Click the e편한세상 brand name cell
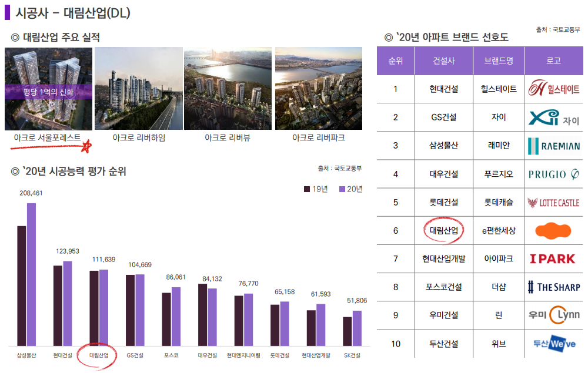588x373 pixels. click(499, 231)
